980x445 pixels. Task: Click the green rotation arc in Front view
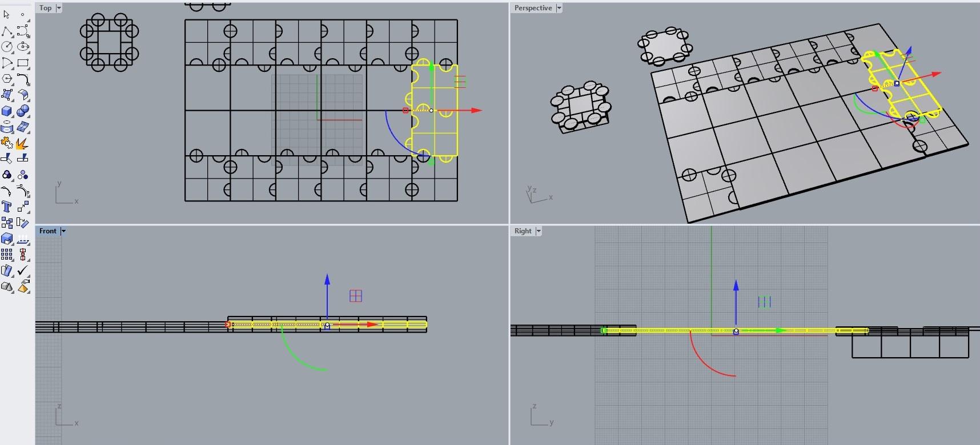[296, 358]
